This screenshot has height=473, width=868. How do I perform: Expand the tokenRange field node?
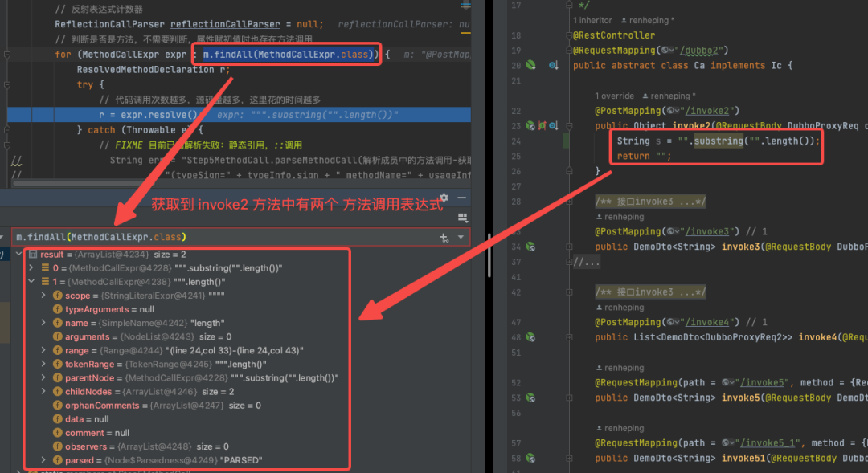(x=43, y=364)
